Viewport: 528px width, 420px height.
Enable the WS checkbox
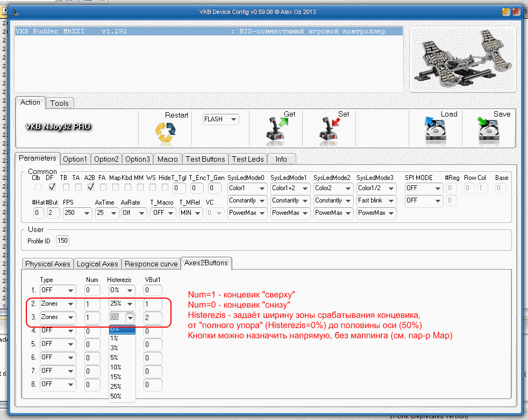click(153, 187)
